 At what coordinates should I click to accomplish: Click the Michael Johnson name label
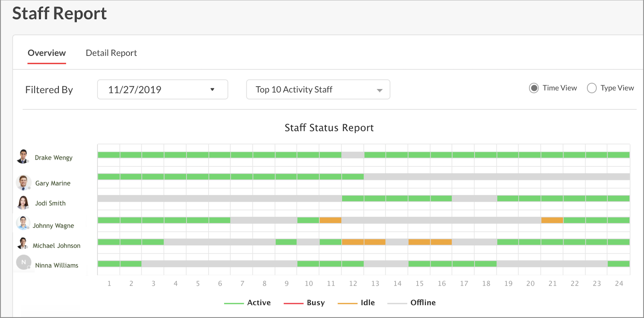(x=56, y=246)
